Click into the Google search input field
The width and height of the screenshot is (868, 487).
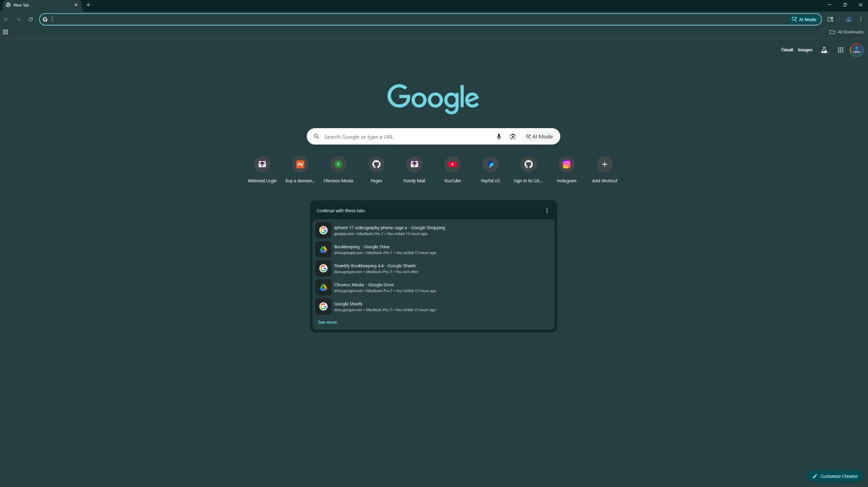[x=404, y=136]
